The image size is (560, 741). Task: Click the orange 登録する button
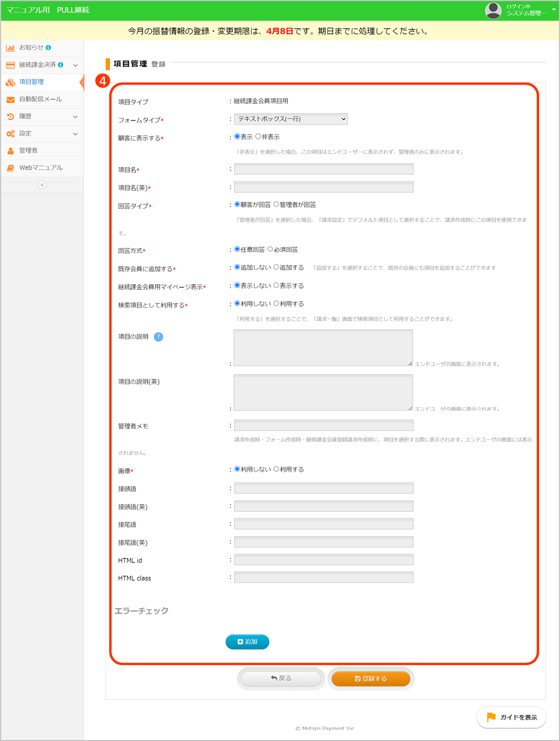click(x=371, y=679)
